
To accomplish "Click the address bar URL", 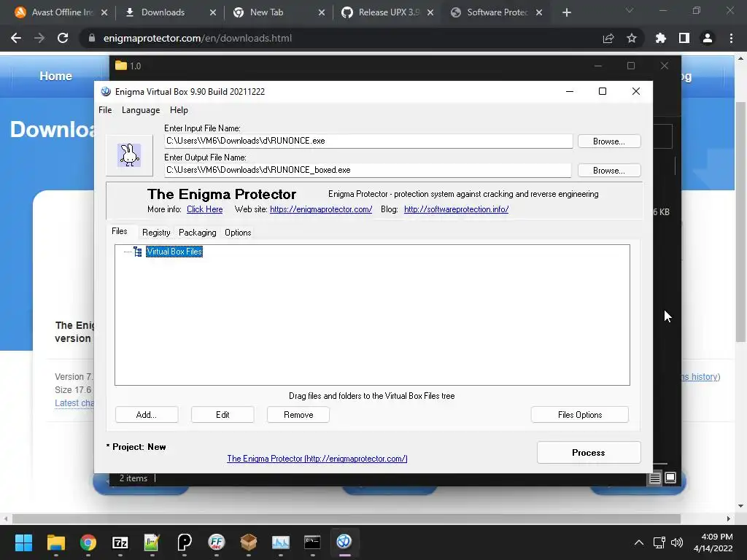I will (198, 38).
